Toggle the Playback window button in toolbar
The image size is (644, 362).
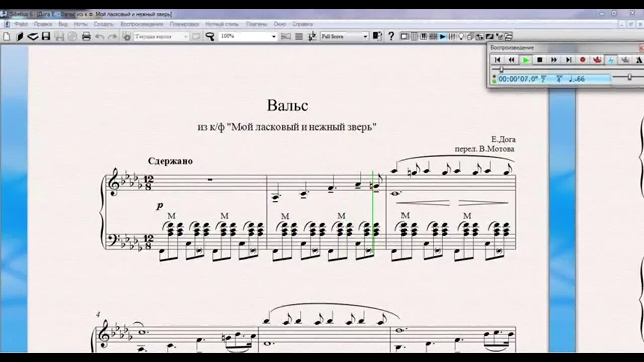[x=442, y=36]
